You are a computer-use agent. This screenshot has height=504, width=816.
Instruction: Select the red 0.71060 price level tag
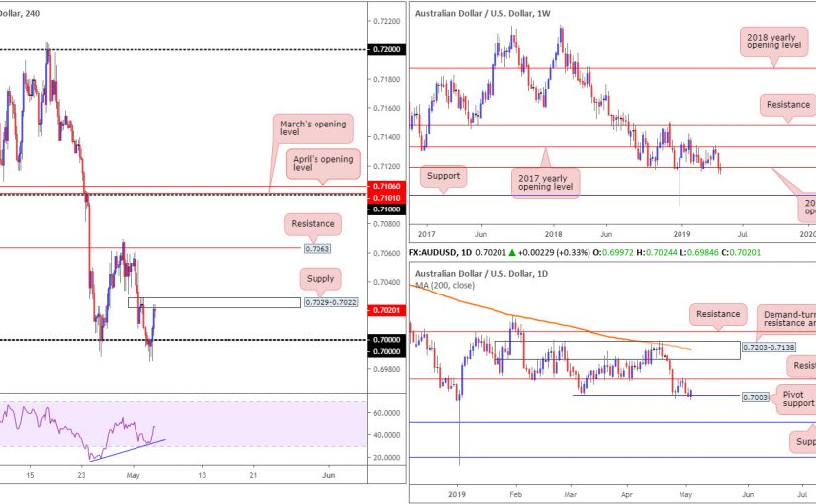385,186
